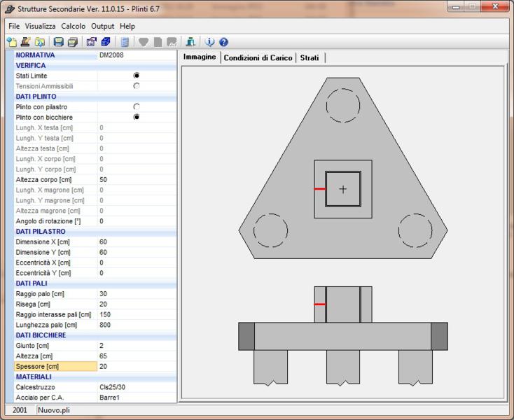The height and width of the screenshot is (420, 514).
Task: Click the blue floppy disk Save icon
Action: click(x=58, y=42)
